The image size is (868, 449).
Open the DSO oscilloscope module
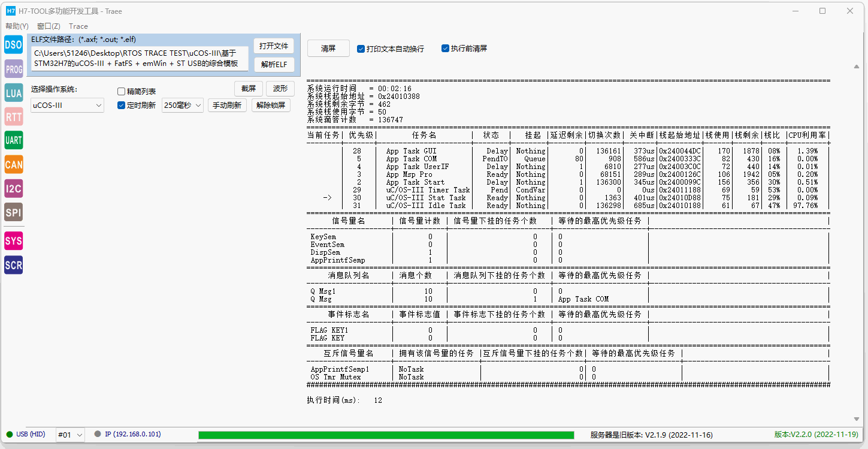(x=13, y=44)
